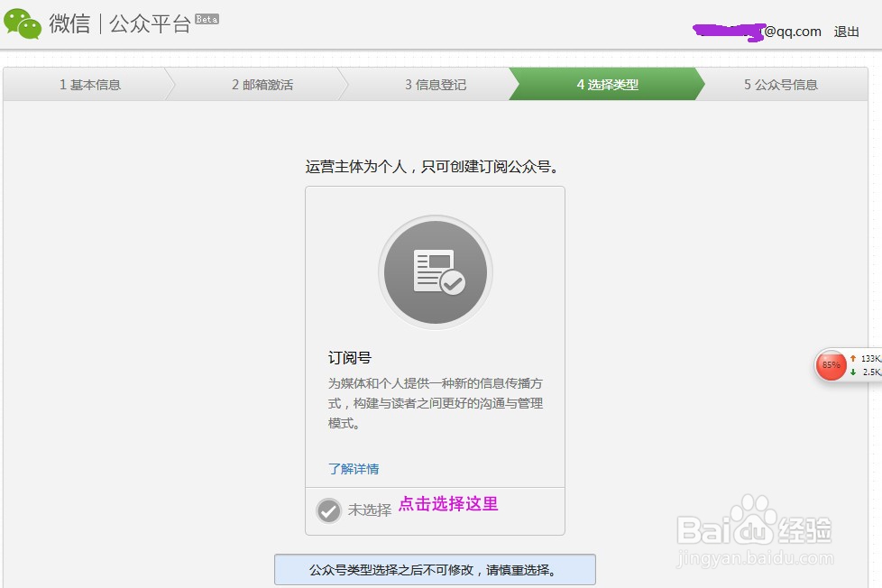Tick the 未选择 checkmark to select 订阅号
The height and width of the screenshot is (588, 882).
[328, 511]
